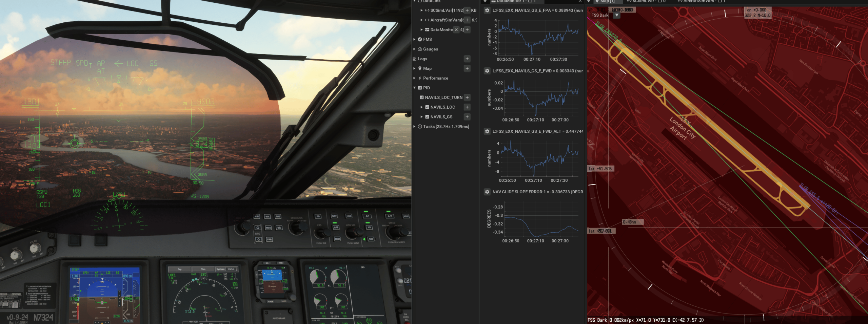
Task: Click plus button next to AircraftSimVars
Action: (467, 20)
